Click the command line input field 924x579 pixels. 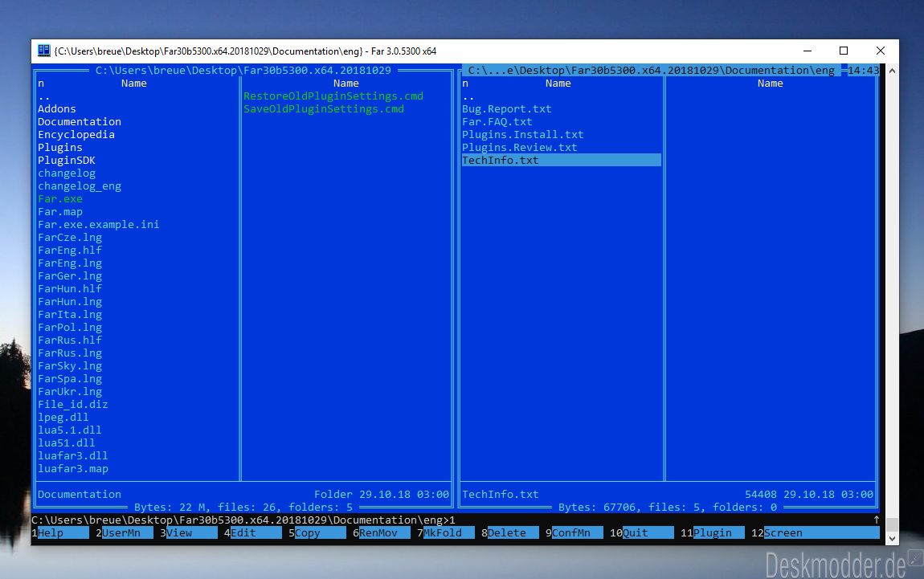click(x=456, y=520)
